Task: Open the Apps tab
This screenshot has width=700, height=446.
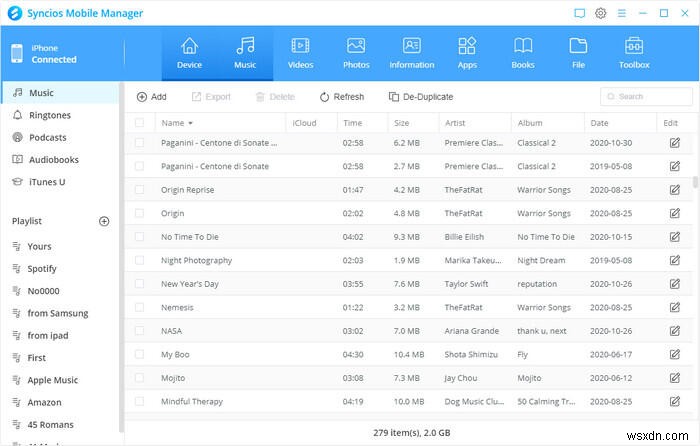Action: 467,54
